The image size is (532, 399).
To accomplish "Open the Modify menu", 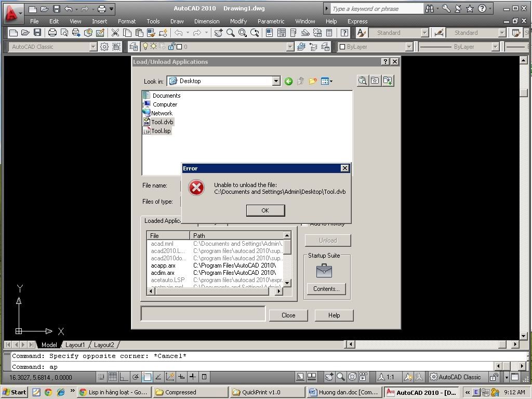I will coord(238,21).
